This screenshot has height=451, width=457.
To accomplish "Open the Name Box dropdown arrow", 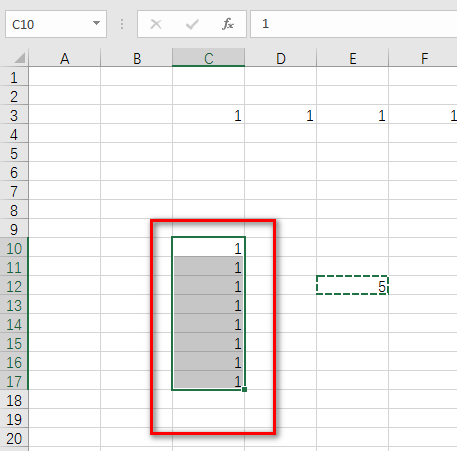I will 96,23.
